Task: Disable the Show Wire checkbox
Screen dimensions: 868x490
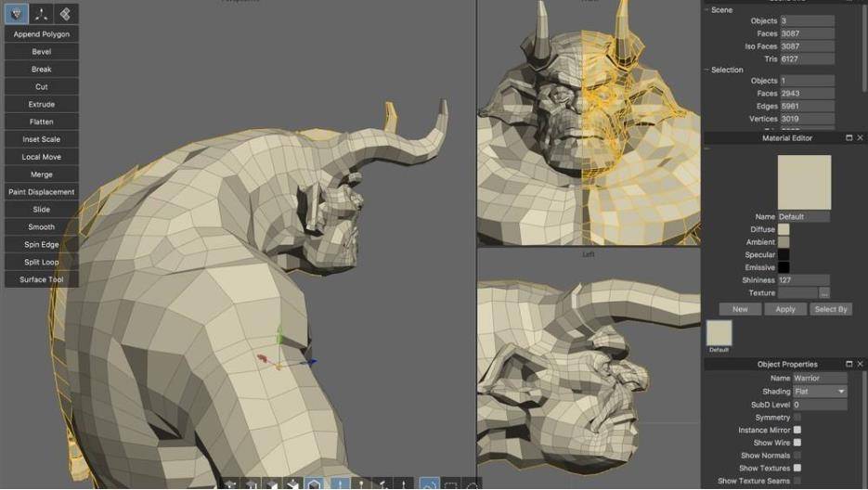Action: tap(797, 443)
